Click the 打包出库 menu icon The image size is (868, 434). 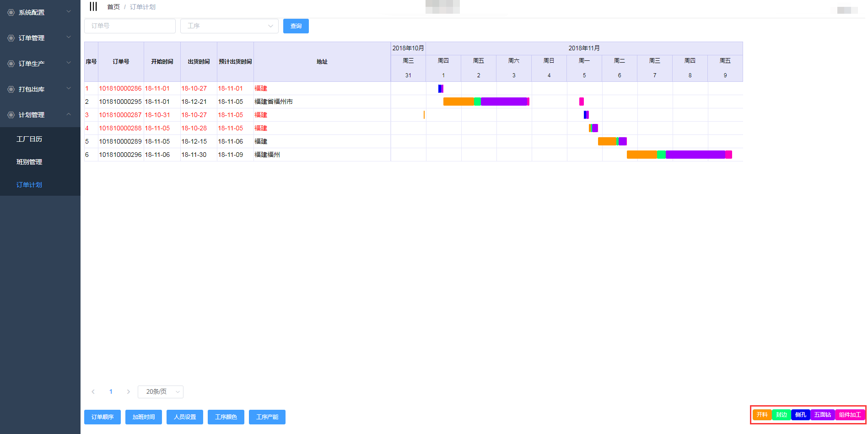11,89
